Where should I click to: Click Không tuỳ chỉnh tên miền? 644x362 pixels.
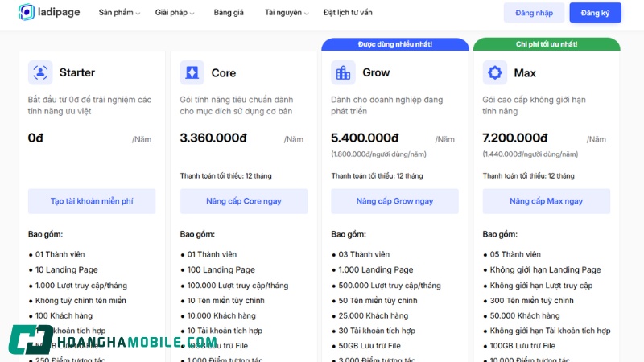(80, 300)
